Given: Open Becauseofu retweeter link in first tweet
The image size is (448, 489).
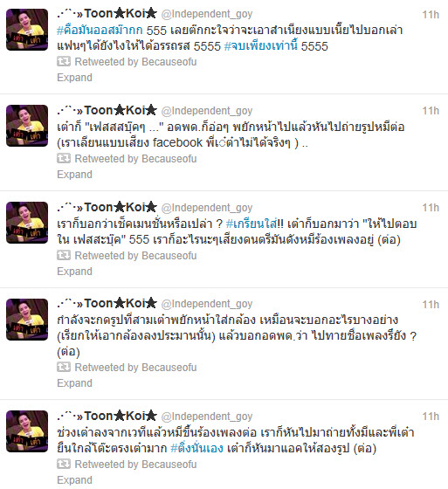Looking at the screenshot, I should 169,62.
